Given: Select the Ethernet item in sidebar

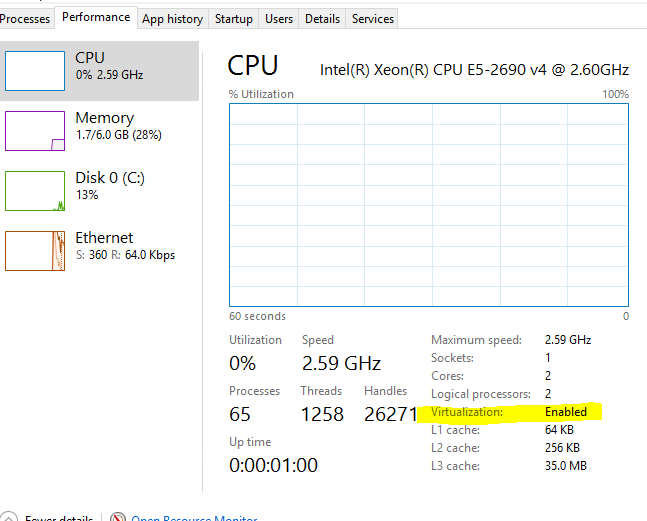Looking at the screenshot, I should 104,238.
